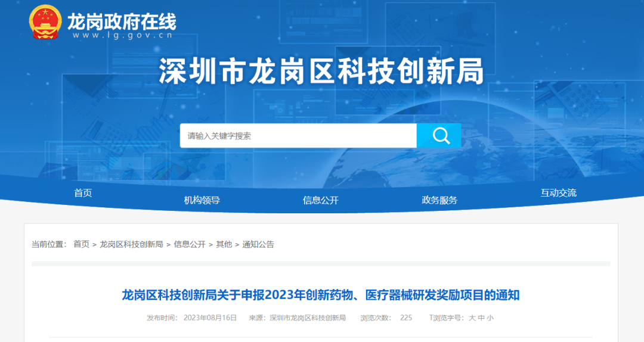Open 首页 in the main navigation bar

pos(83,193)
